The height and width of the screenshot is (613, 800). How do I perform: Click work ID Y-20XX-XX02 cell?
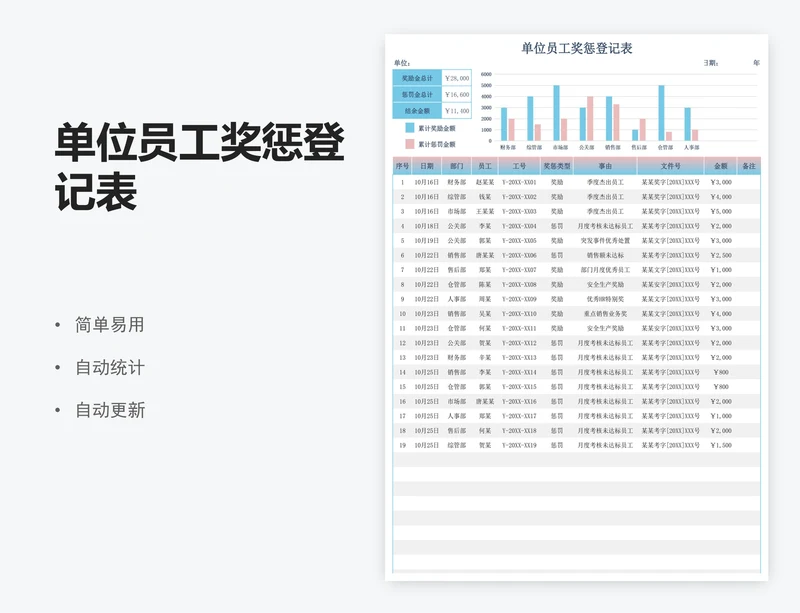519,197
